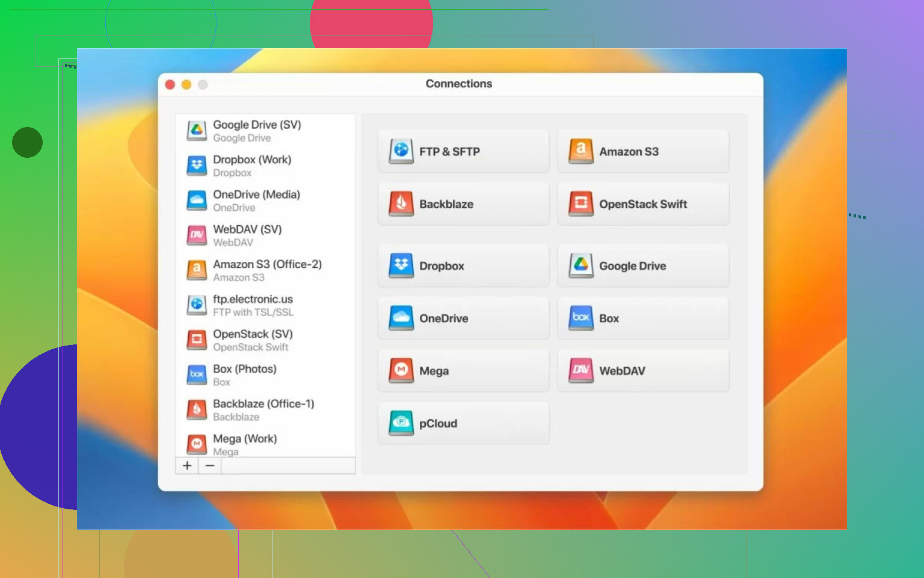Click the pCloud drive icon
The image size is (924, 578).
(401, 423)
